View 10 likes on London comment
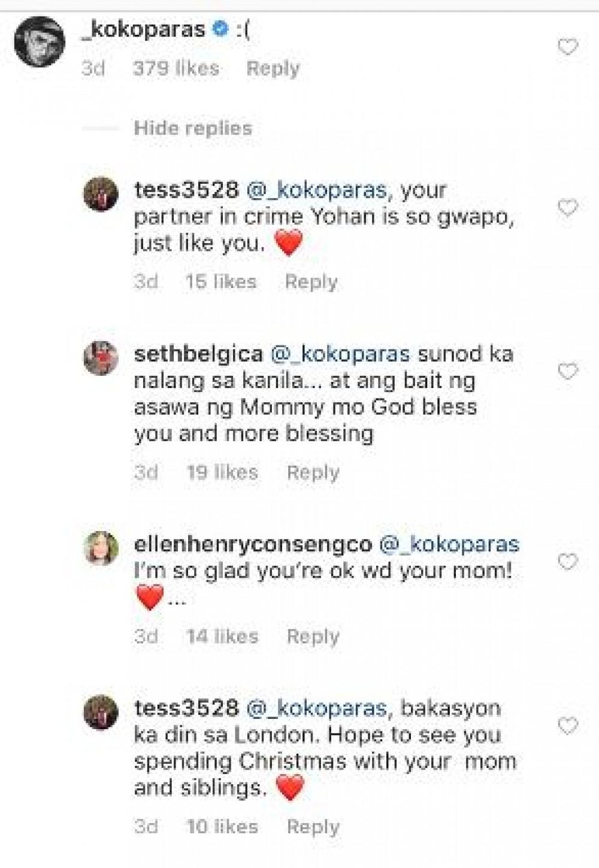 coord(222,827)
